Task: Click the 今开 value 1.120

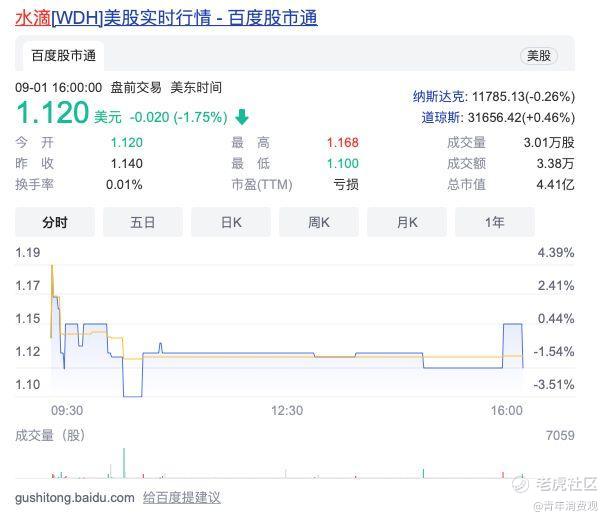Action: point(127,143)
